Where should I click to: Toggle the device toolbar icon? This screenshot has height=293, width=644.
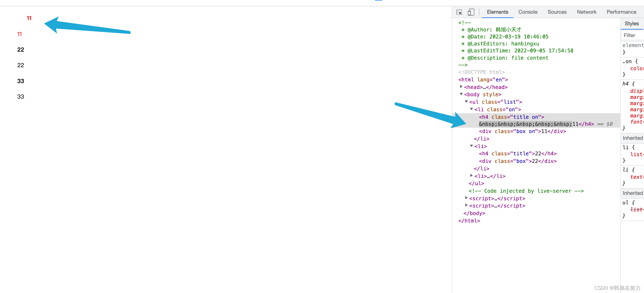point(471,12)
